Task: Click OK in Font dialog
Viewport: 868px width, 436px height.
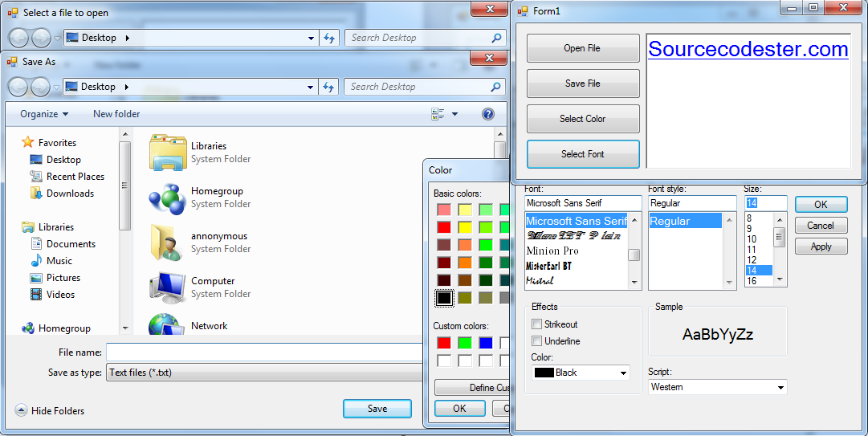Action: tap(821, 205)
